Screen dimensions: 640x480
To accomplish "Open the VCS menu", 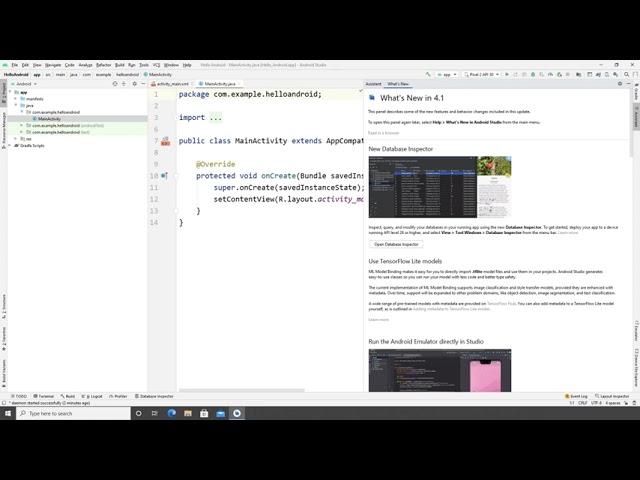I will 156,65.
